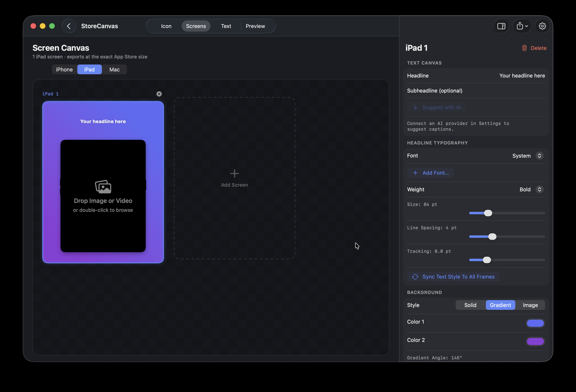Go back using the chevron button
The height and width of the screenshot is (392, 576).
69,26
